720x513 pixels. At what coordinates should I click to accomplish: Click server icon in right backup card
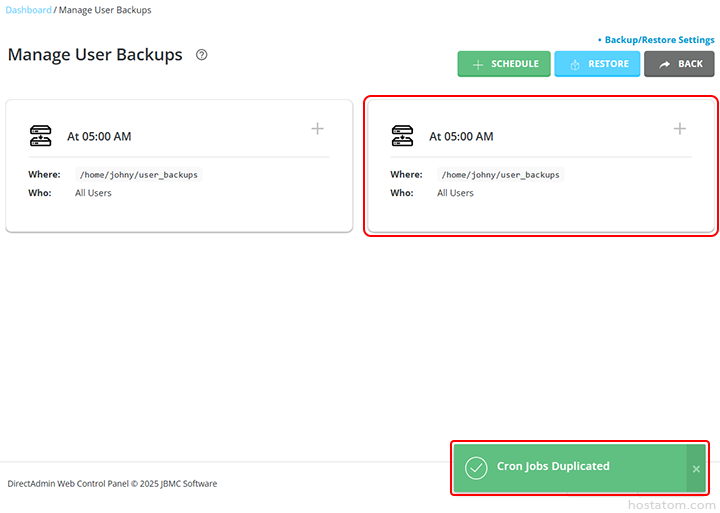pos(402,136)
